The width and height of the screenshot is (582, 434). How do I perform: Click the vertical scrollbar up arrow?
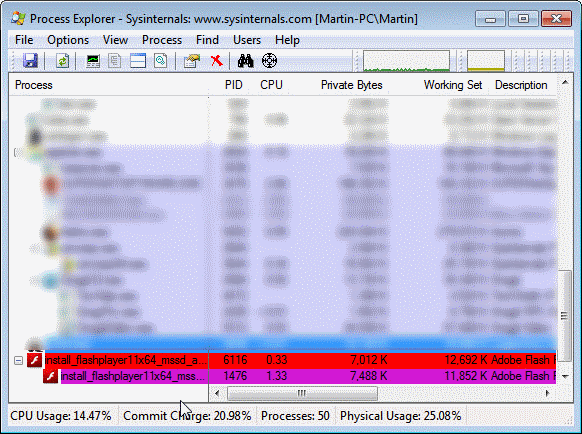click(x=565, y=82)
